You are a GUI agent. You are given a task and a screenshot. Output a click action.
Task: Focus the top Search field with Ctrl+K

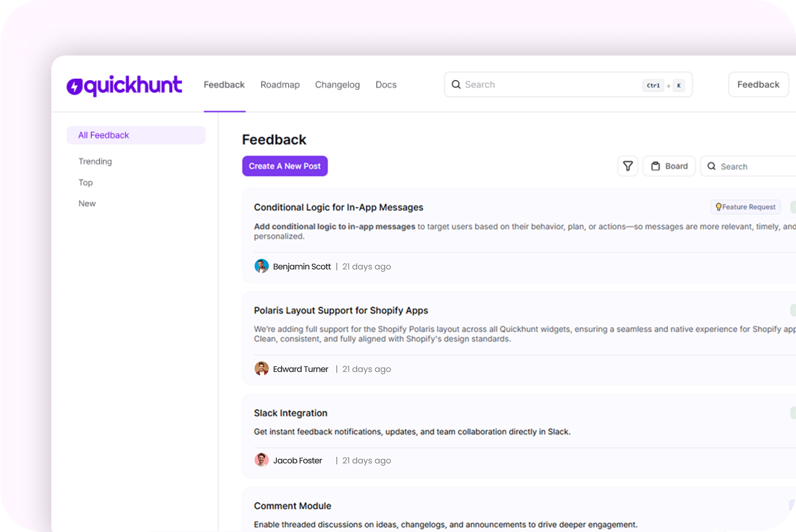[568, 85]
